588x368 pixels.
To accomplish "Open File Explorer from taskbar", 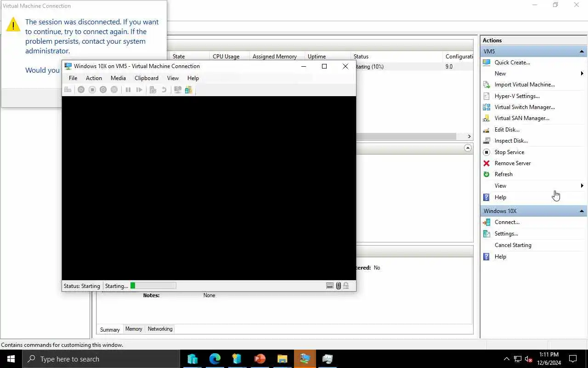I will tap(282, 359).
